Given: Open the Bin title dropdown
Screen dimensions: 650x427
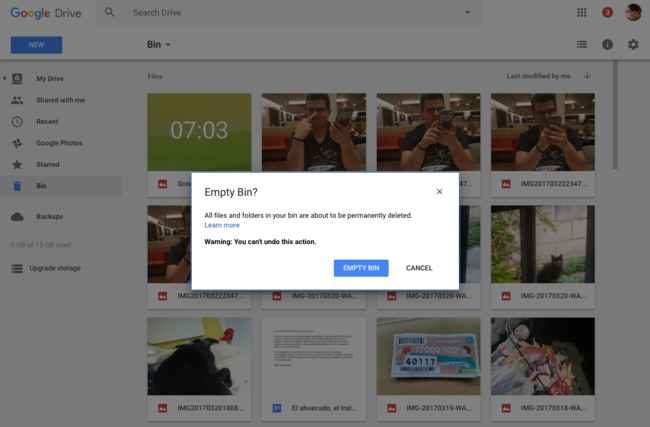Looking at the screenshot, I should coord(159,44).
